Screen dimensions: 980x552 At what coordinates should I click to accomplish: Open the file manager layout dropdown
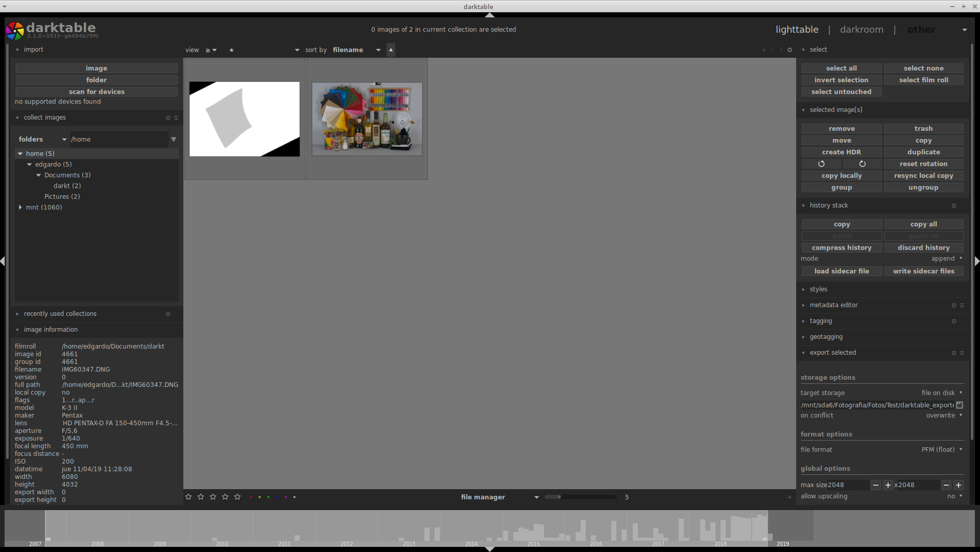click(x=499, y=497)
